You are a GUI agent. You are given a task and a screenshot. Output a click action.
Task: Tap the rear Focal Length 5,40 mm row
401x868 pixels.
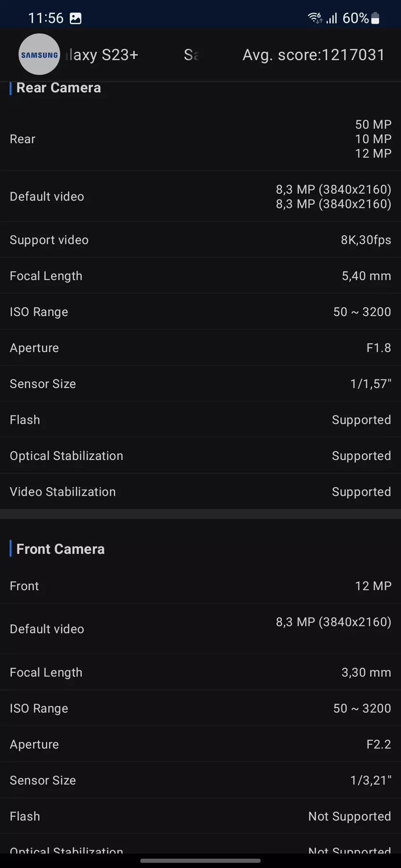(200, 276)
